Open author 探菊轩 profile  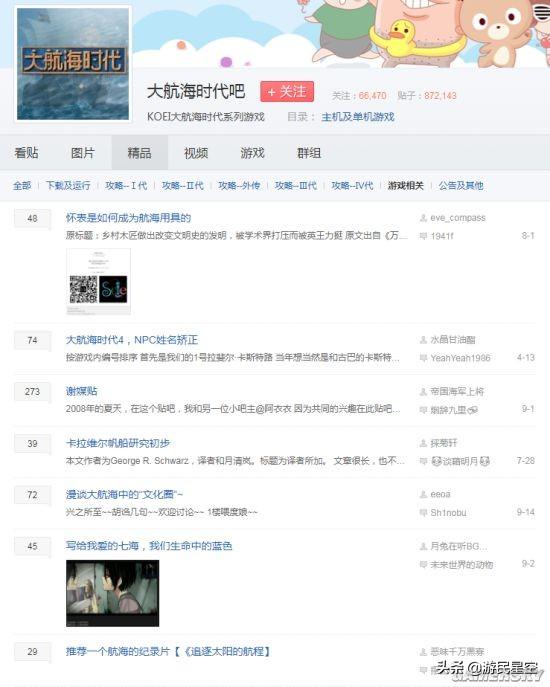coord(444,443)
